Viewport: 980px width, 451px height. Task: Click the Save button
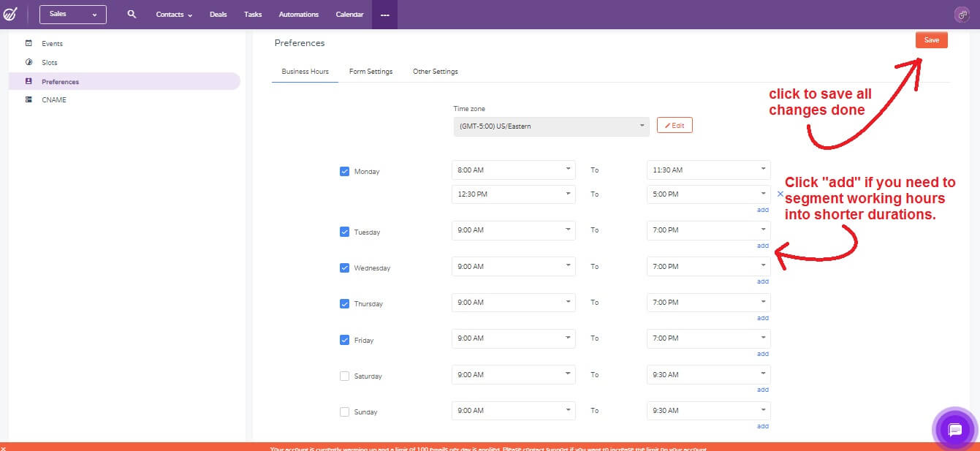(931, 40)
